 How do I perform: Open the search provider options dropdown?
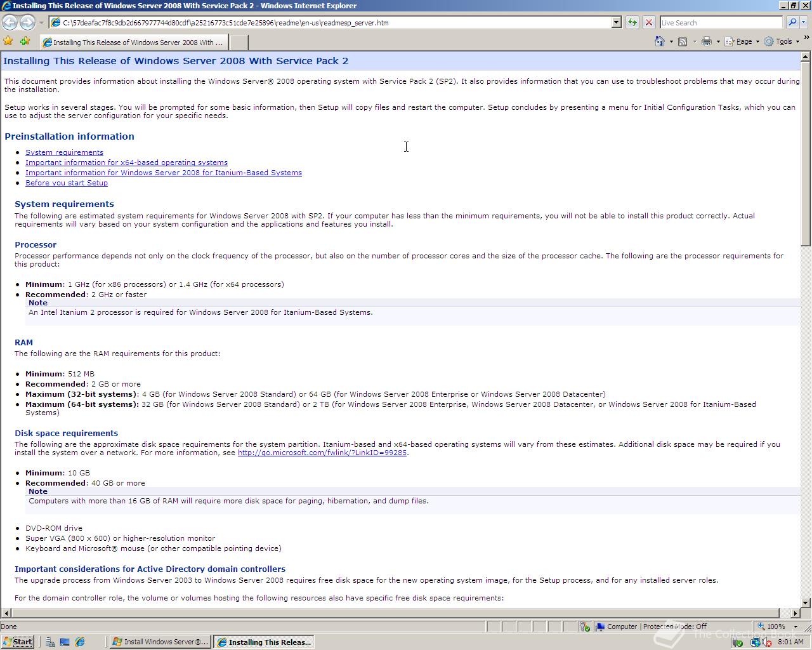point(803,22)
